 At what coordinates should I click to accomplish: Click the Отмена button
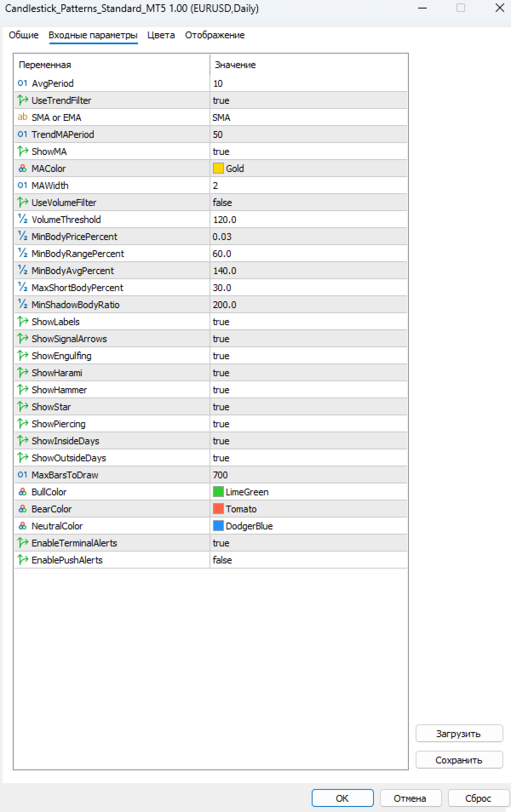point(411,798)
